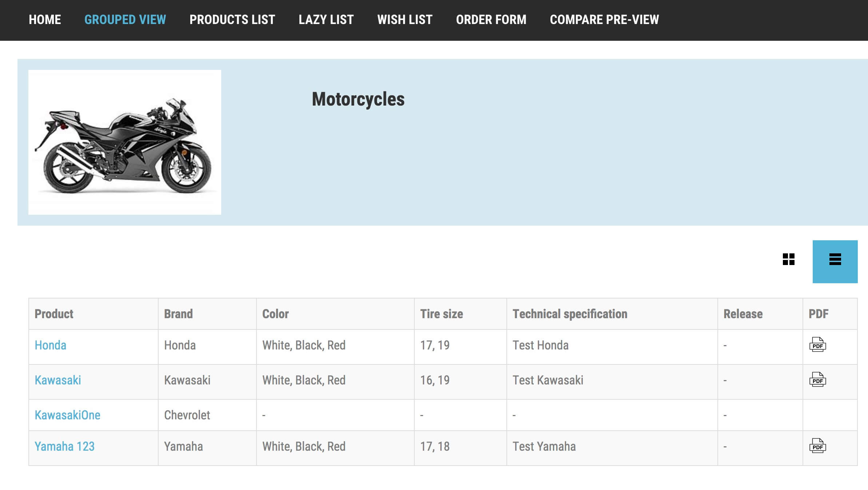Open the Kawasaki product link

point(57,380)
